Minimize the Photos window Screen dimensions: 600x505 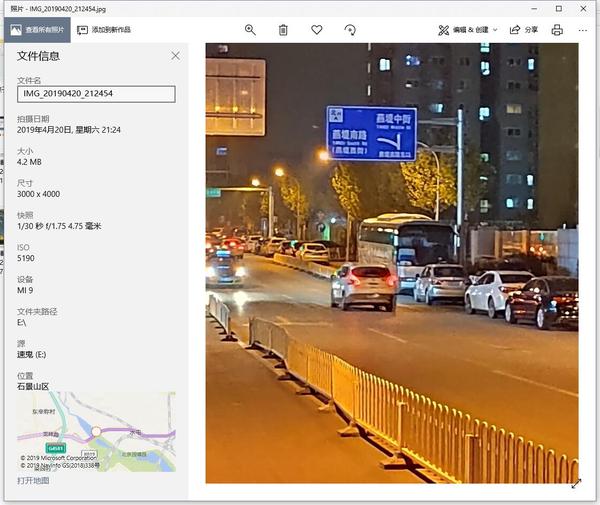pos(535,8)
